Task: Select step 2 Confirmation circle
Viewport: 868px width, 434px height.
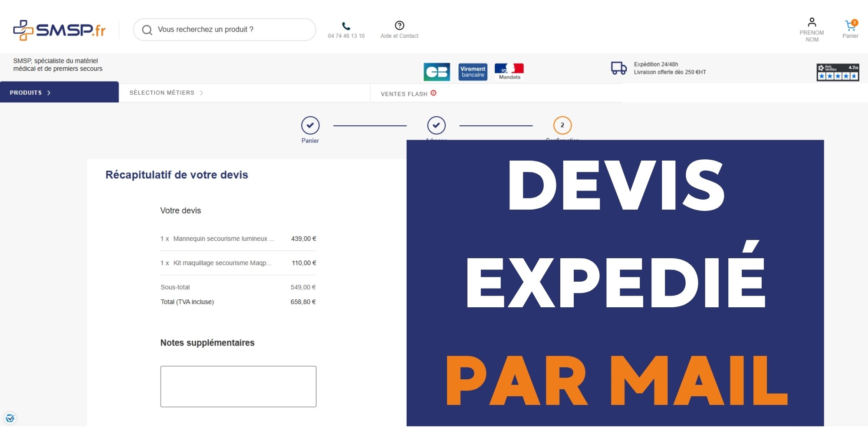Action: [562, 125]
